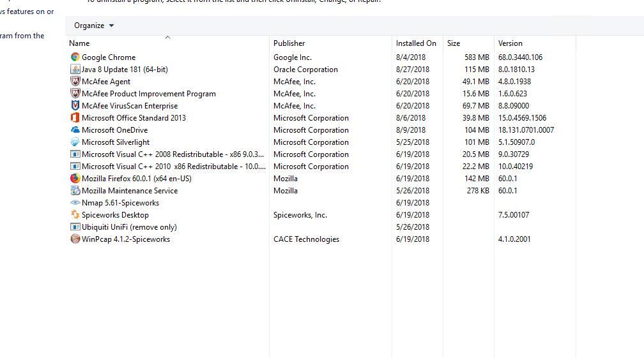Select Microsoft Visual C++ 2008 Redistributable row
The height and width of the screenshot is (358, 644).
pos(172,154)
